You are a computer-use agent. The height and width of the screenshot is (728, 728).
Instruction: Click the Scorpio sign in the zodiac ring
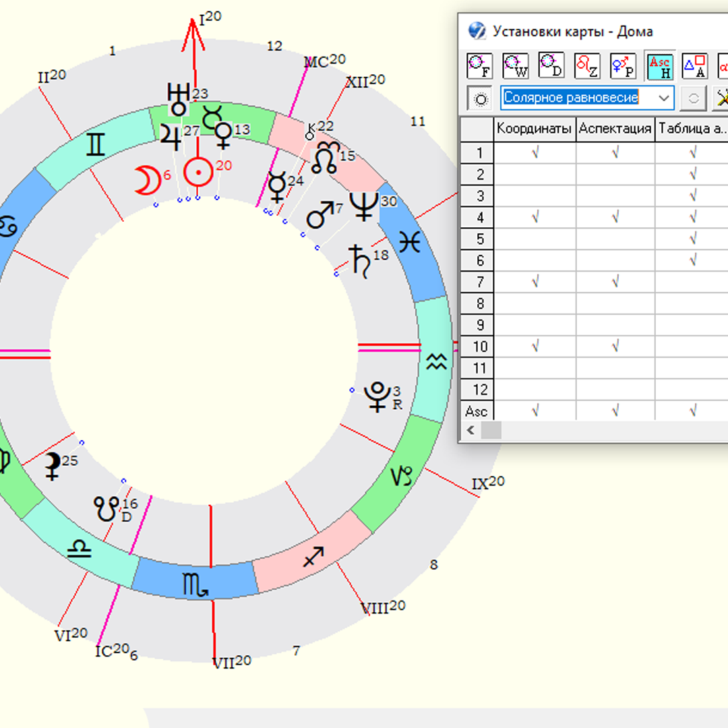195,586
